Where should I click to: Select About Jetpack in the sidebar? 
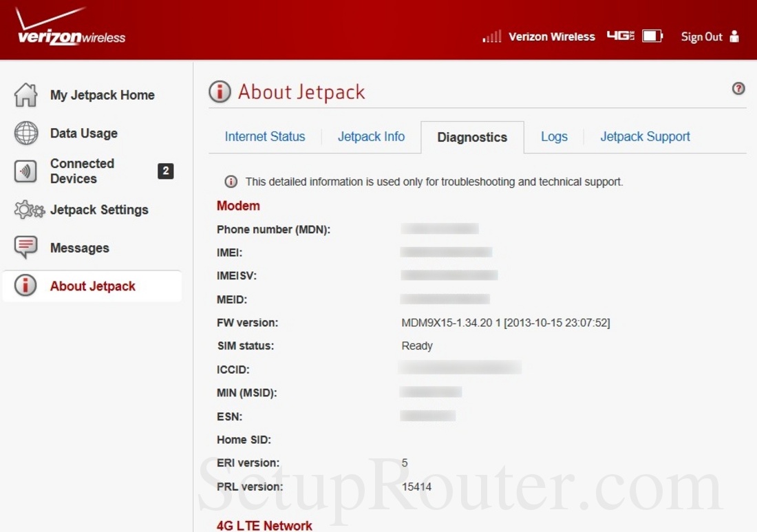(93, 286)
